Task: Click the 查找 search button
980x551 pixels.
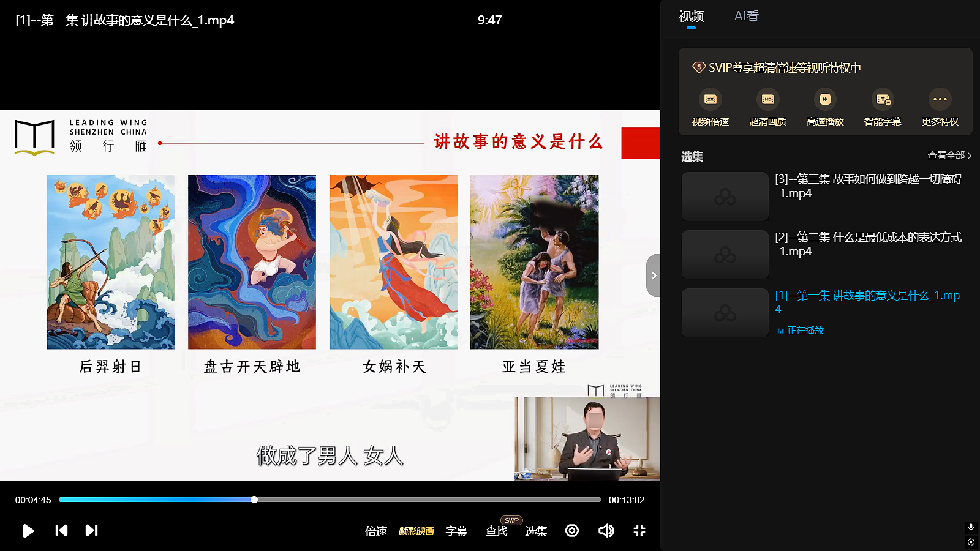Action: 496,531
